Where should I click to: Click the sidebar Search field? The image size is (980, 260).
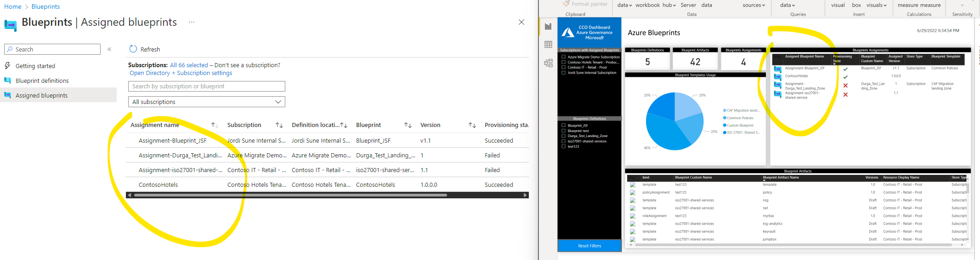coord(52,49)
